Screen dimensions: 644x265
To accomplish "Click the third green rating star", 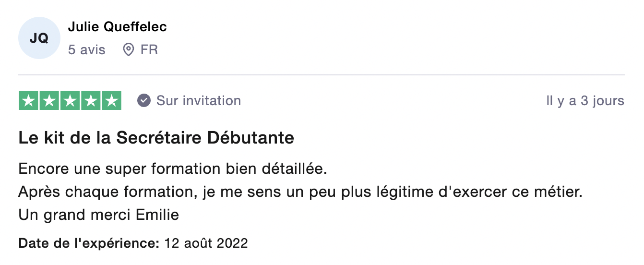I will tap(70, 101).
